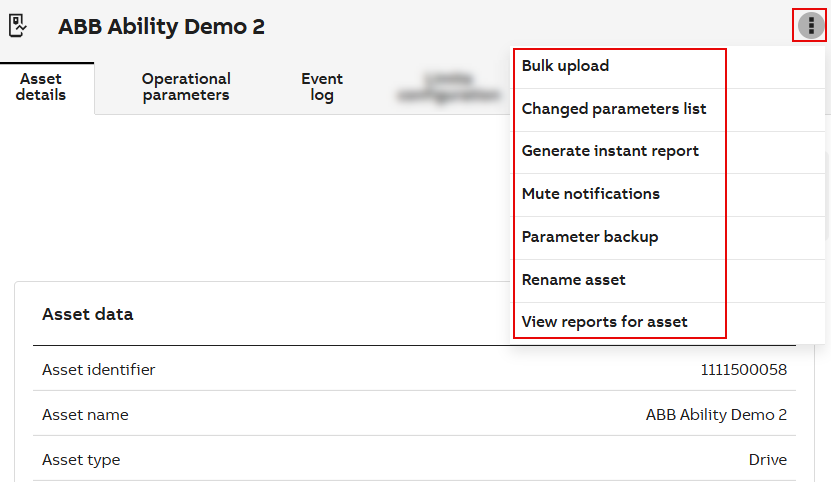This screenshot has width=831, height=482.
Task: Go to the Event log tab
Action: [322, 87]
